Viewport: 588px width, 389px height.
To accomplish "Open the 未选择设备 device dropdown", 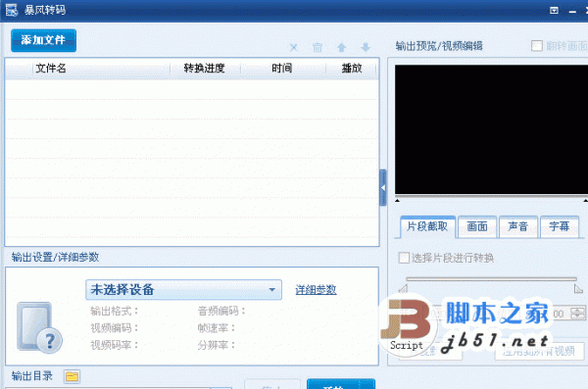I will [184, 290].
